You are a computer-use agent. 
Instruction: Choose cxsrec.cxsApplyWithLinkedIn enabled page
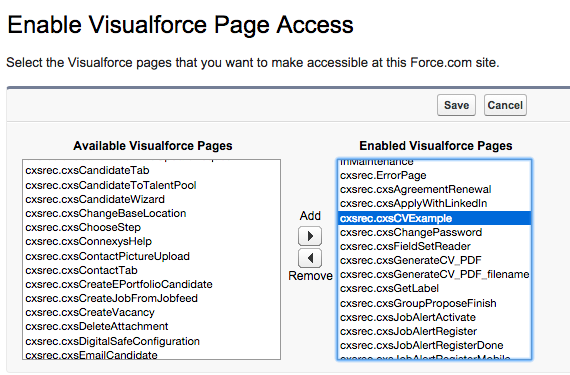tap(434, 203)
